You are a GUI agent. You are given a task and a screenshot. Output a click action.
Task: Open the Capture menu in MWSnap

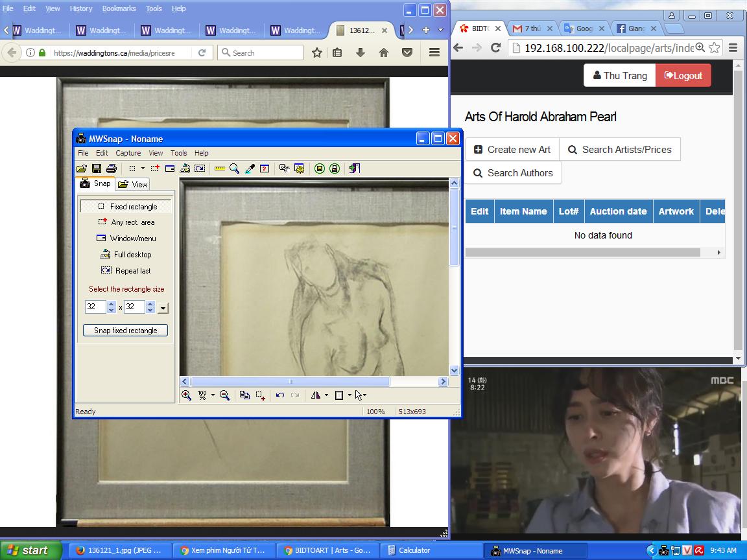128,153
